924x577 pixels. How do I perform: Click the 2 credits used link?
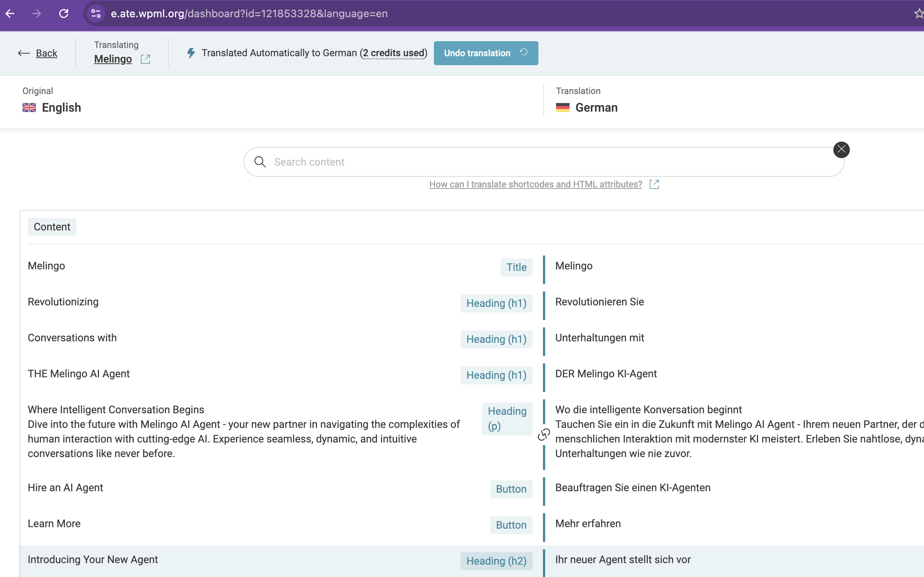pos(393,53)
